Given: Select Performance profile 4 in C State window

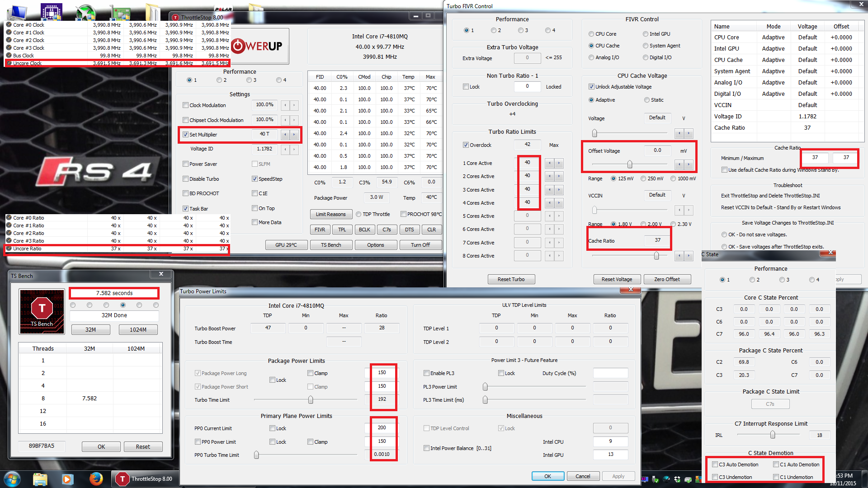Looking at the screenshot, I should pos(812,280).
